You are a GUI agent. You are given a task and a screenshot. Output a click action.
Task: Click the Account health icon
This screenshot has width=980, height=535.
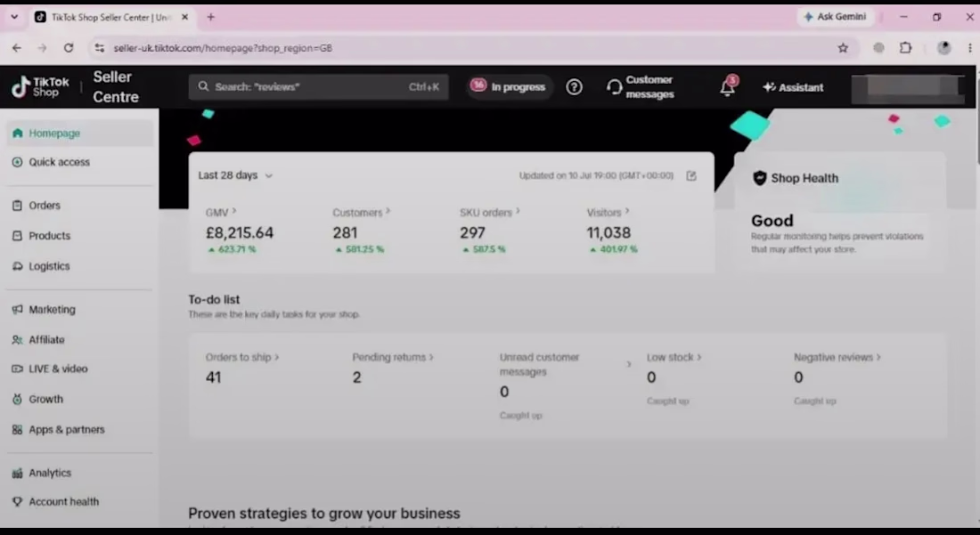[18, 501]
